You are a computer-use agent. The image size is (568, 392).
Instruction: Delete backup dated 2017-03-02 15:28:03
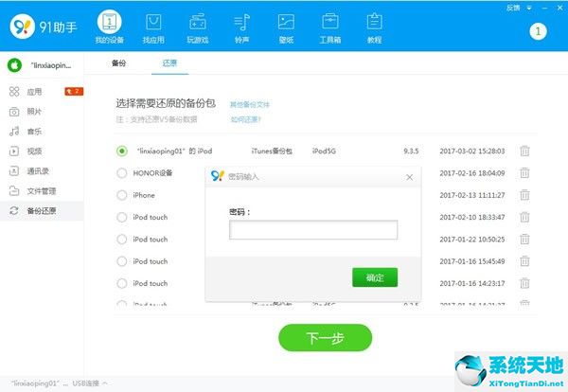[x=524, y=151]
